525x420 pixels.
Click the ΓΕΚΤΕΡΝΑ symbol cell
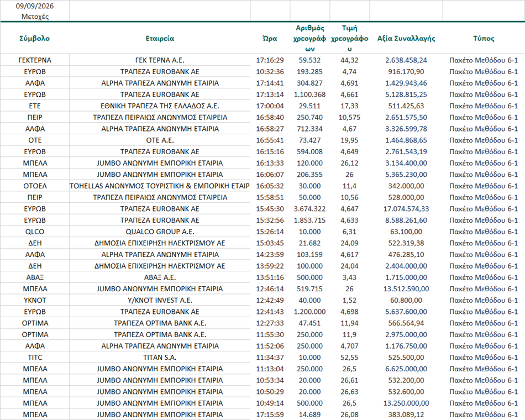(x=35, y=60)
